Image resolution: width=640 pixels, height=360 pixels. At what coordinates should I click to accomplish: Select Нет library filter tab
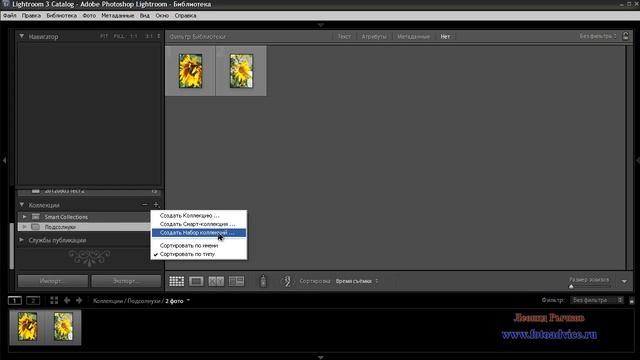coord(445,36)
